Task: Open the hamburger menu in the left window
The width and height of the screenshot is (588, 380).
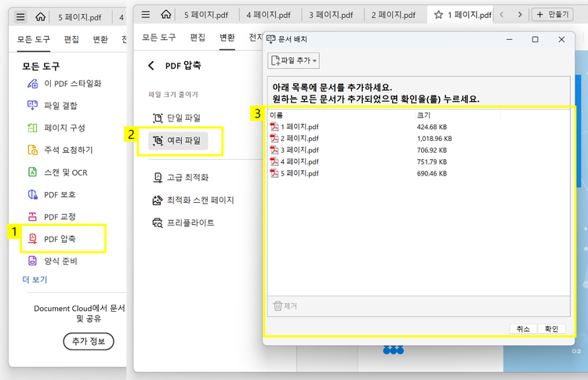Action: pyautogui.click(x=20, y=17)
